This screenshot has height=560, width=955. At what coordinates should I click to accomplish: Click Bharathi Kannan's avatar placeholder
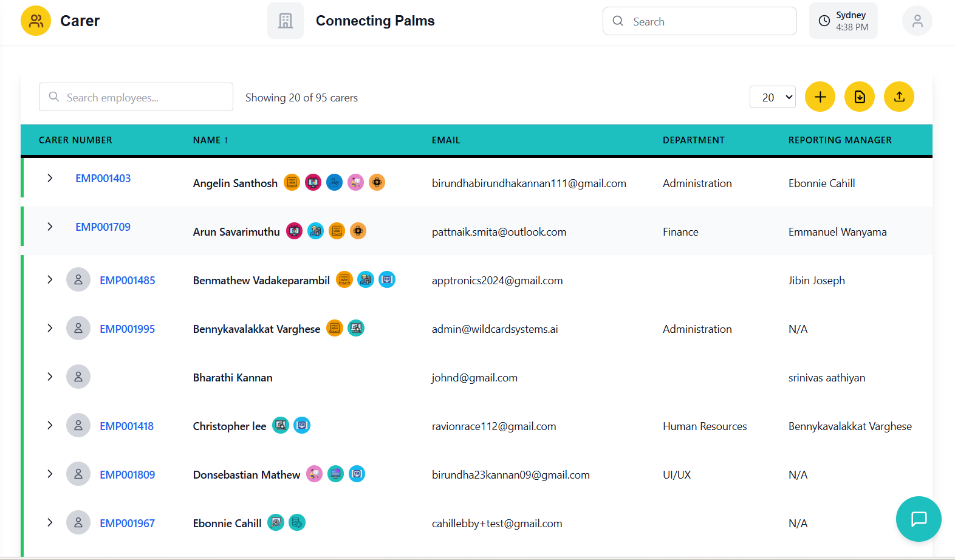click(x=78, y=377)
